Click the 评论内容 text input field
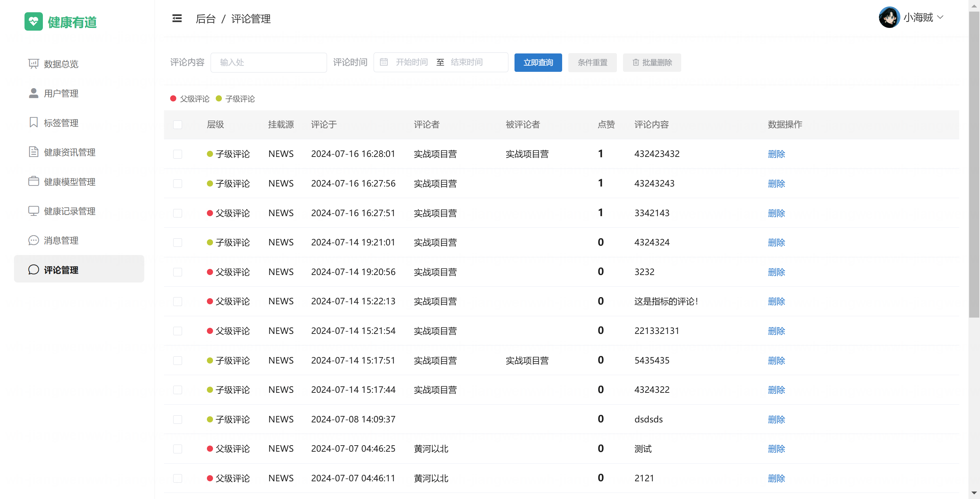Screen dimensions: 980x499 click(268, 62)
